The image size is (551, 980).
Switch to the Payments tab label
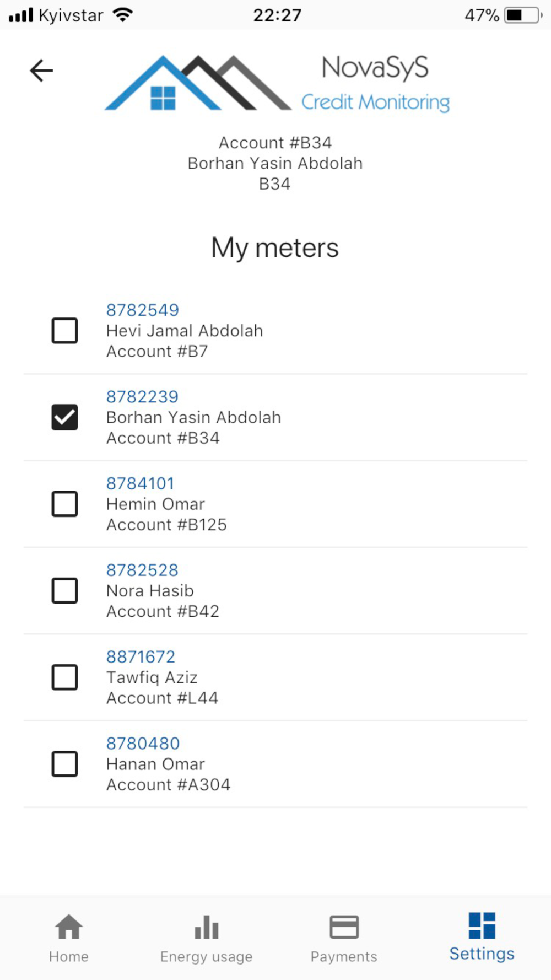click(x=344, y=957)
